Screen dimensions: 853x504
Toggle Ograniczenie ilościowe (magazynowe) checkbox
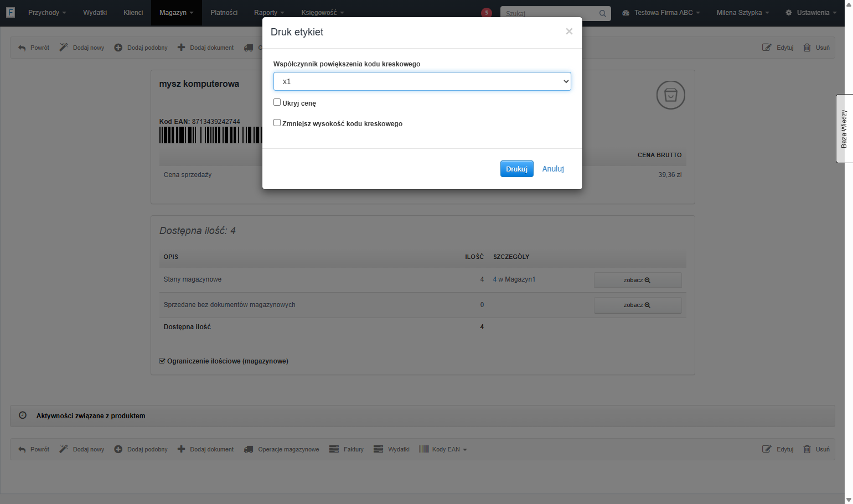click(x=163, y=361)
